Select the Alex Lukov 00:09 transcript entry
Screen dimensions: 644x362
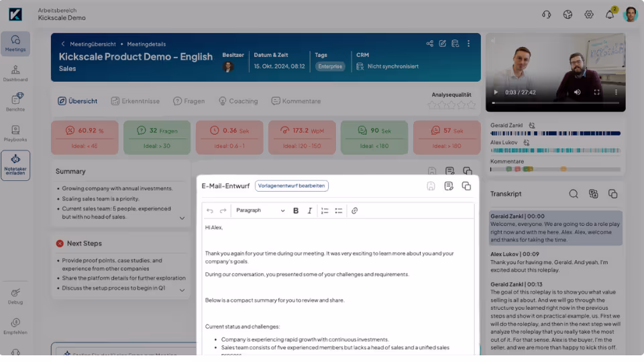pos(555,262)
